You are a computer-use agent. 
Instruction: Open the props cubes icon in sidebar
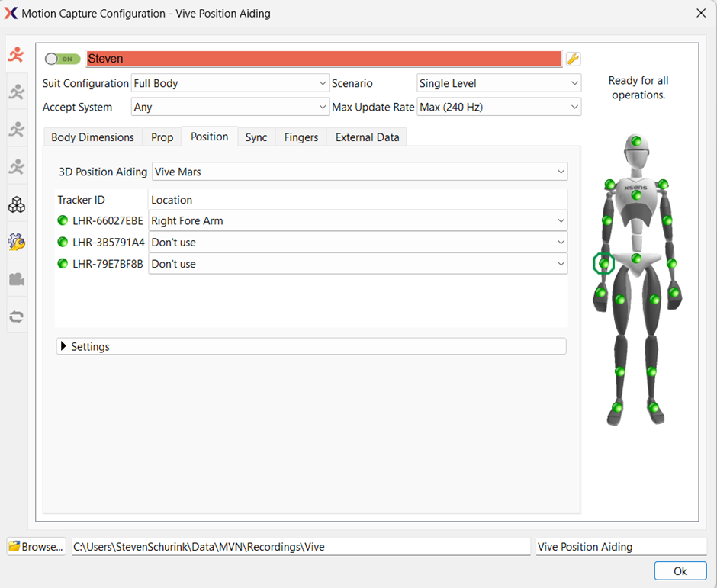[16, 204]
